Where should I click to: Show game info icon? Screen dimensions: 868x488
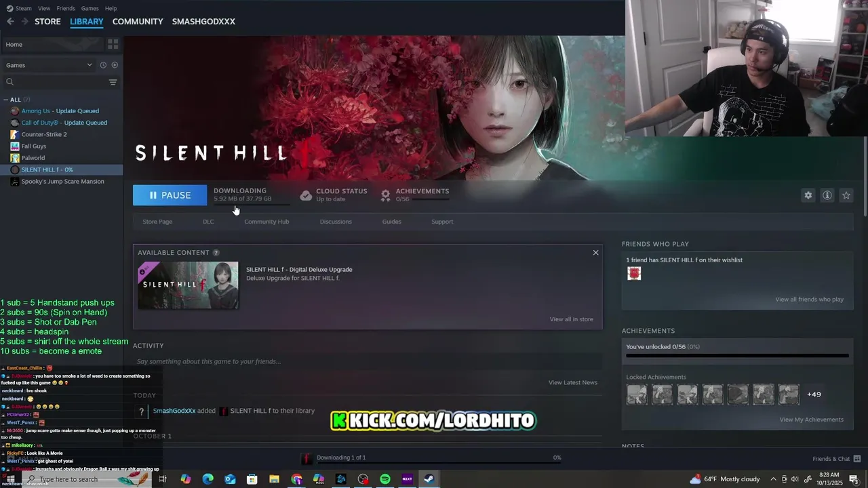click(x=827, y=195)
